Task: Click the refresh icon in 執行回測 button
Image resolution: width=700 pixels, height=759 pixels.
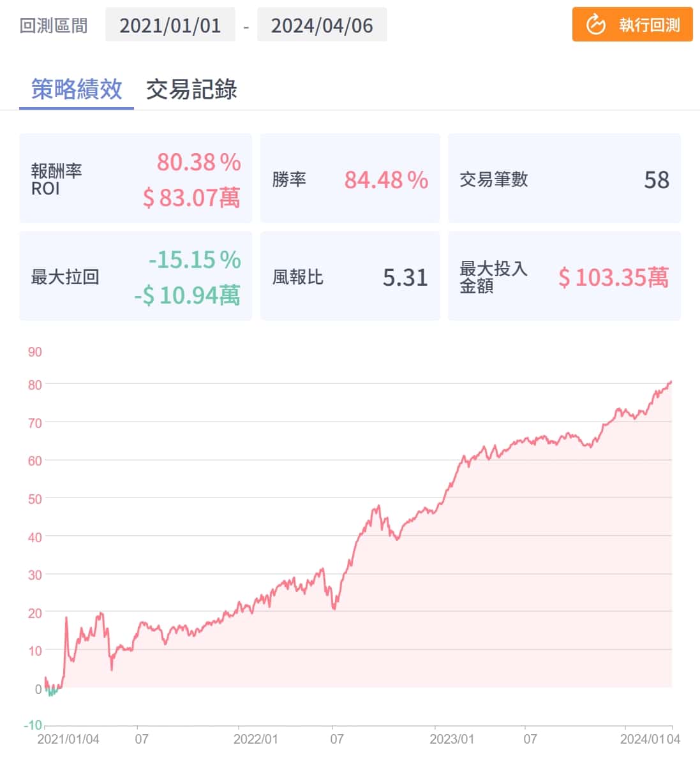Action: pyautogui.click(x=595, y=25)
